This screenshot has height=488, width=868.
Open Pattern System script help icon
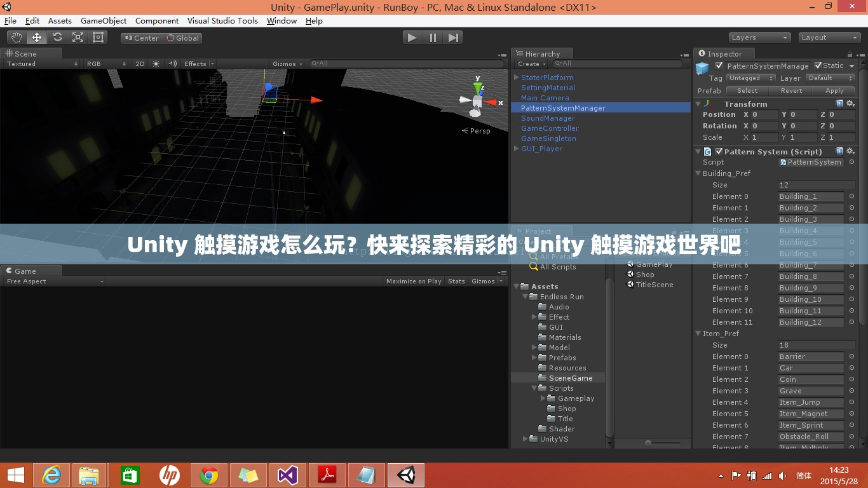pyautogui.click(x=839, y=151)
